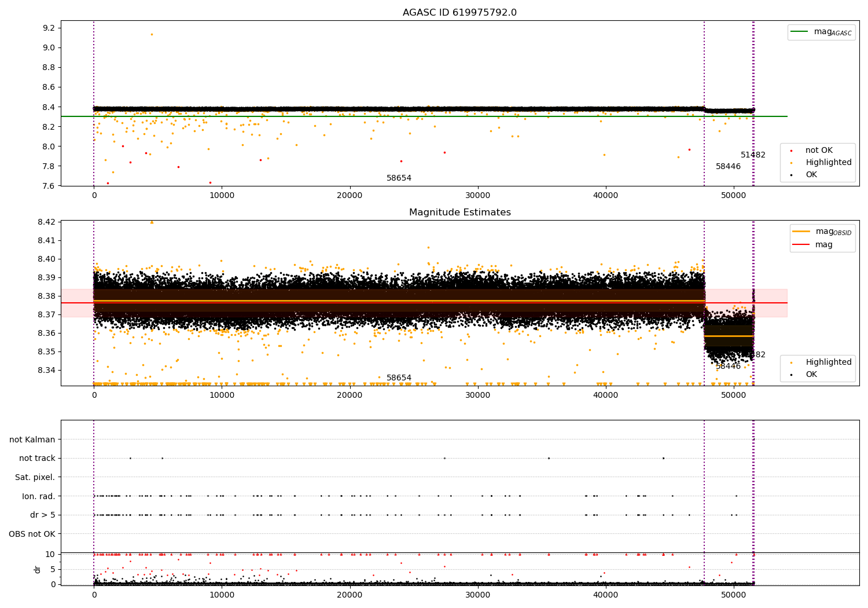Click the "51482" annotation in the top panel
Image resolution: width=868 pixels, height=608 pixels.
tap(753, 155)
